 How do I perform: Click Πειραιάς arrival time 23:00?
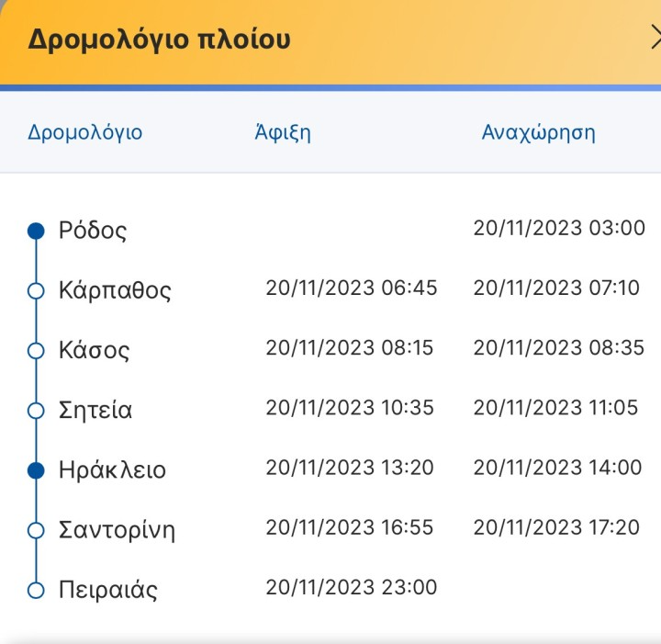pos(352,587)
